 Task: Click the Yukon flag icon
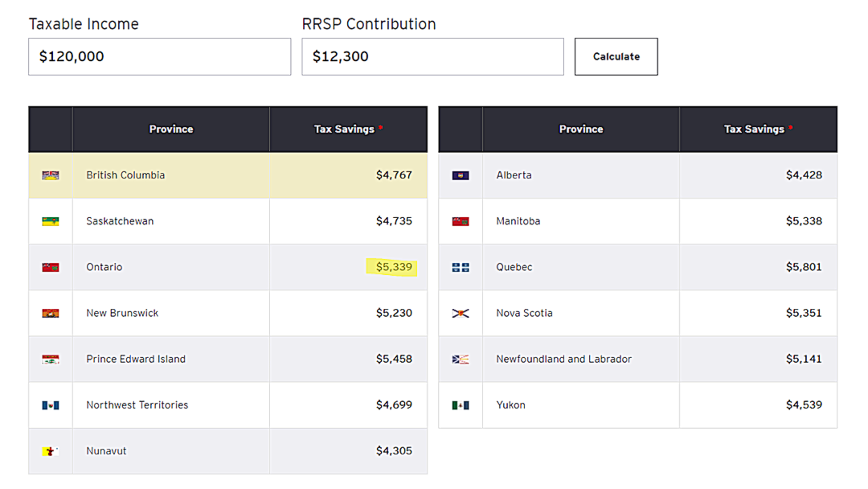pos(461,405)
